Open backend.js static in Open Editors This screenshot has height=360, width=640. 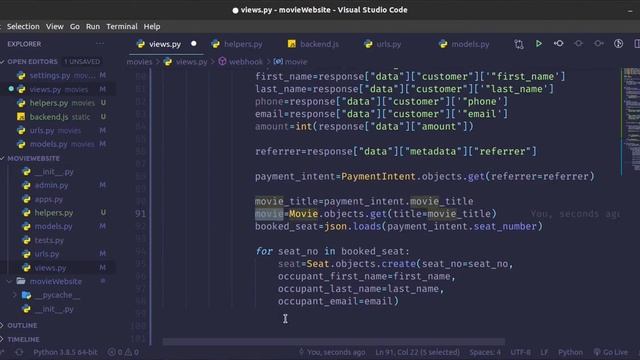[x=57, y=117]
